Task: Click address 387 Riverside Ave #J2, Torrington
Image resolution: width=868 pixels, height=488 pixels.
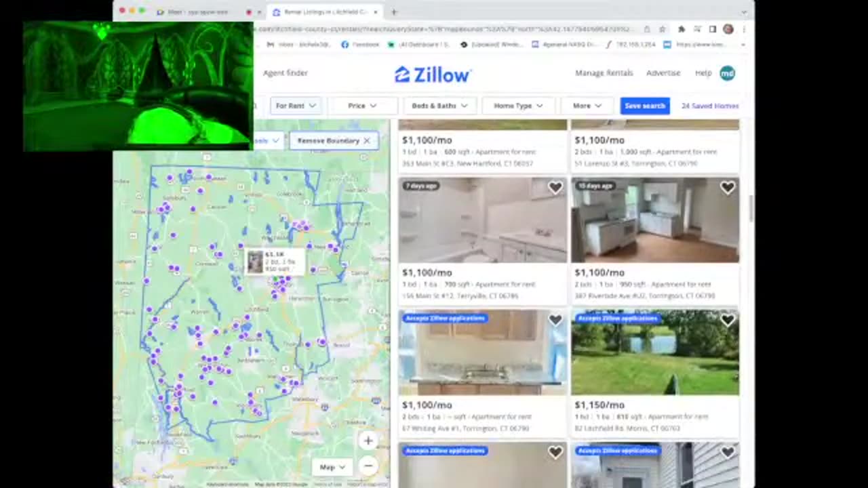Action: (645, 296)
